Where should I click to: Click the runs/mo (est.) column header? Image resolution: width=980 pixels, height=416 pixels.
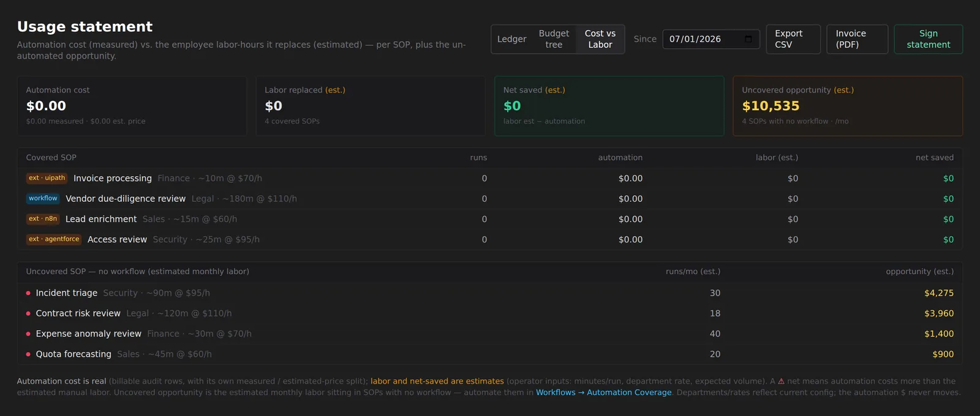693,272
